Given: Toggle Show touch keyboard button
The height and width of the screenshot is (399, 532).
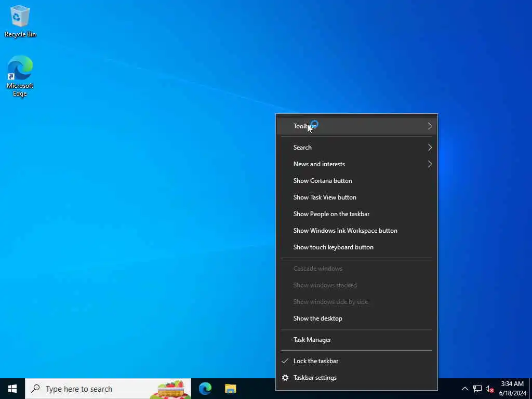Looking at the screenshot, I should [356, 247].
